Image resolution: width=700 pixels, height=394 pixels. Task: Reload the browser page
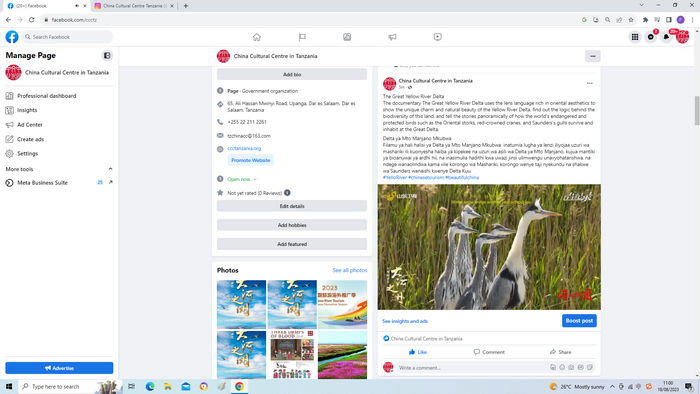click(31, 20)
